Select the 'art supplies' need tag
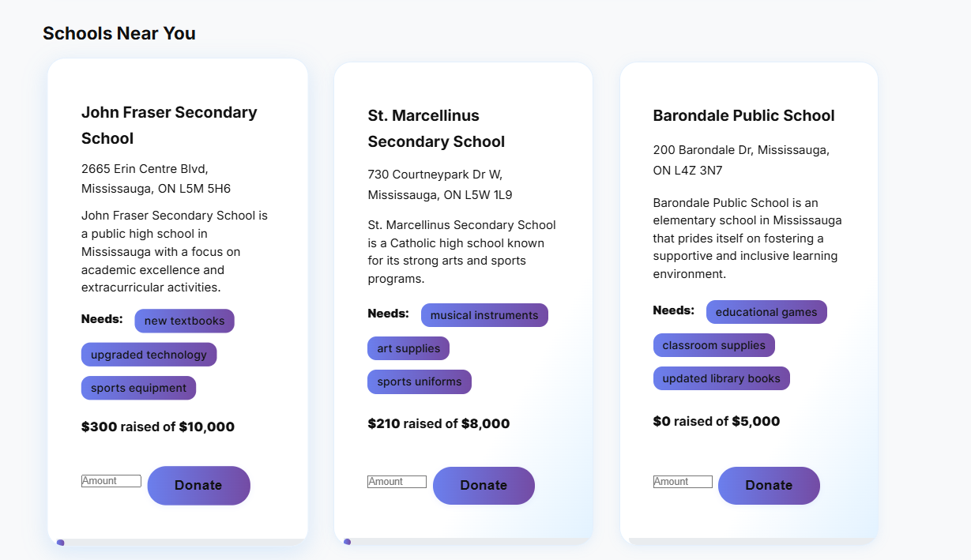Screen dimensions: 971x560 tap(408, 348)
